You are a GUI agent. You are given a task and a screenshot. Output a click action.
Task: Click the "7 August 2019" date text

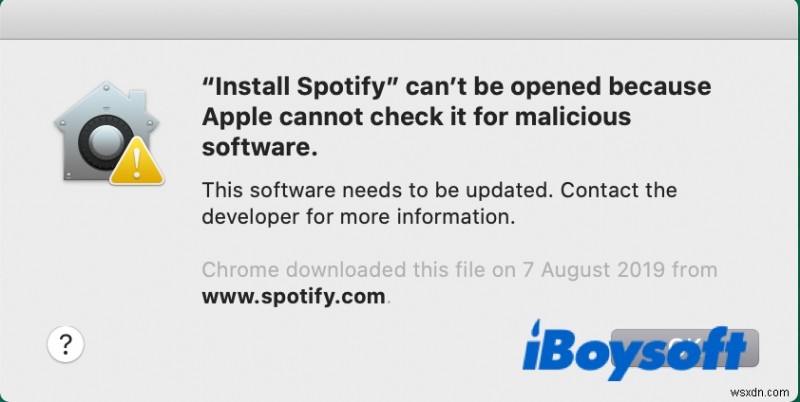coord(592,270)
